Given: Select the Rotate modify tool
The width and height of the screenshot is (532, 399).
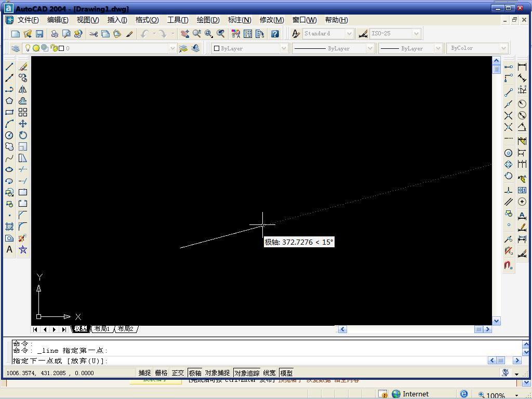Looking at the screenshot, I should point(23,136).
